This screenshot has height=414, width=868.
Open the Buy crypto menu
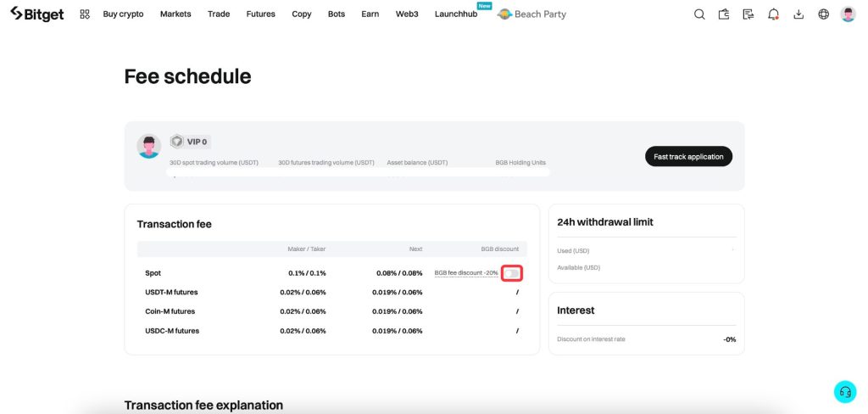pyautogui.click(x=123, y=14)
